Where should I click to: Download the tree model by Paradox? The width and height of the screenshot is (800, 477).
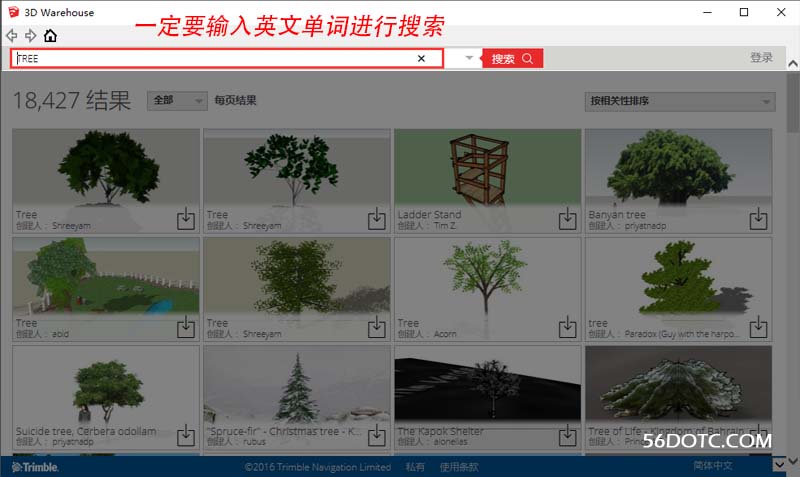758,327
